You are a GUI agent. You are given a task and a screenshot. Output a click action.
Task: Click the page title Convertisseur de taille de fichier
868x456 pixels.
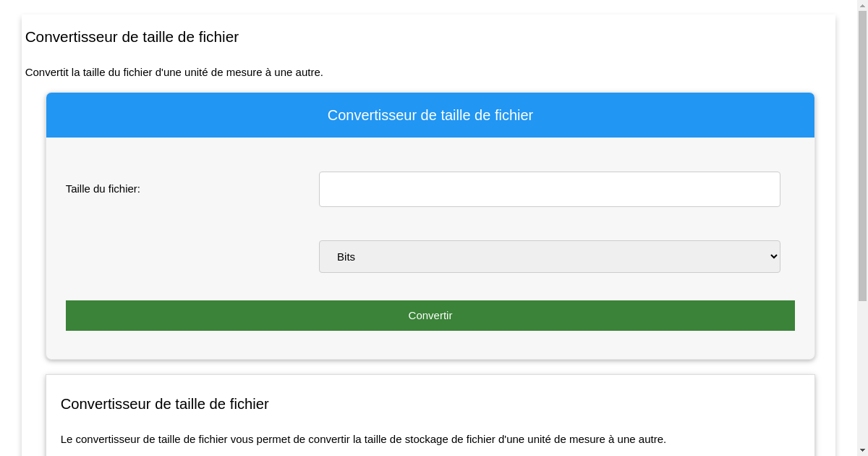[132, 37]
